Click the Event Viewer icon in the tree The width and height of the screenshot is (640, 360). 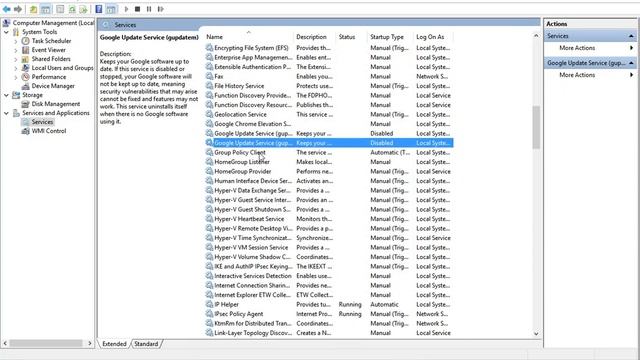25,50
